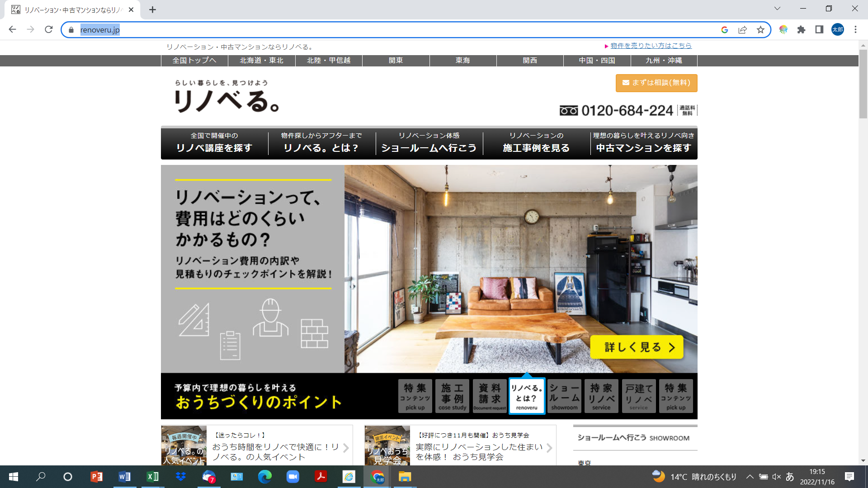Open the Chrome extensions puzzle icon

tap(801, 30)
